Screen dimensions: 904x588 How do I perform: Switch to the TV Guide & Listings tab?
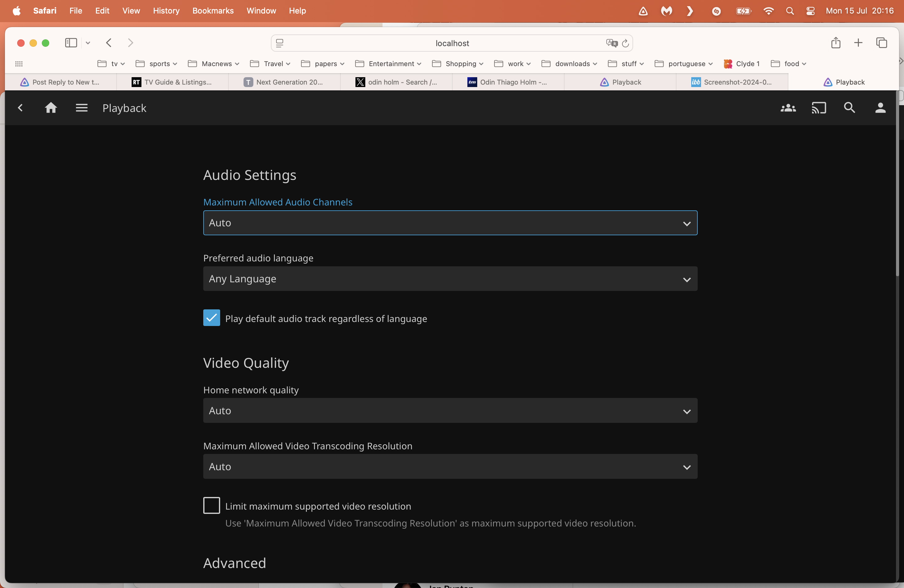point(172,82)
